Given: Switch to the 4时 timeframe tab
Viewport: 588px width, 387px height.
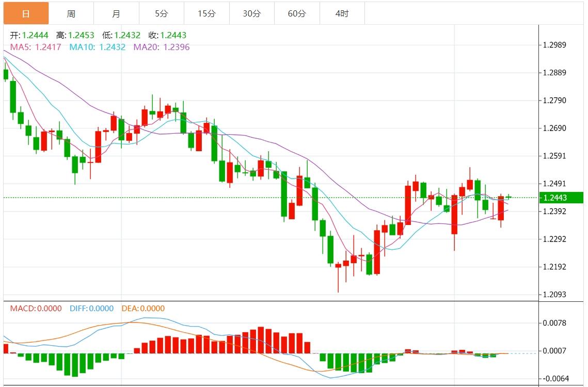Looking at the screenshot, I should click(342, 13).
